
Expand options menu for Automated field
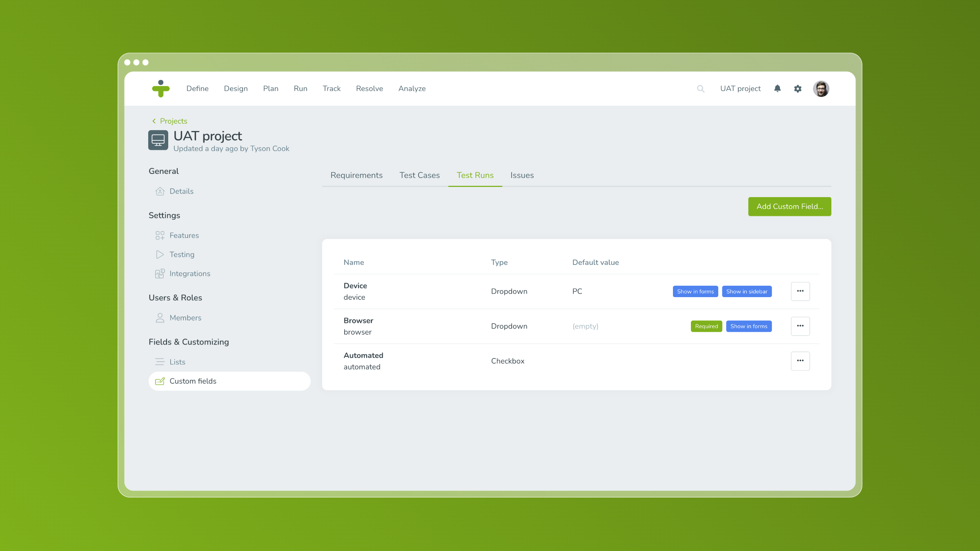coord(800,361)
